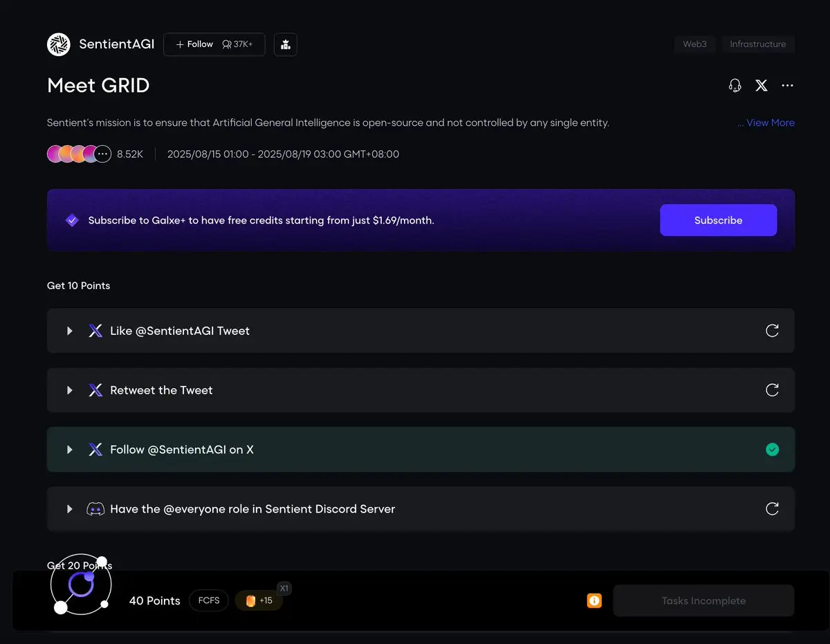Open the three-dot more options menu
830x644 pixels.
(x=788, y=86)
